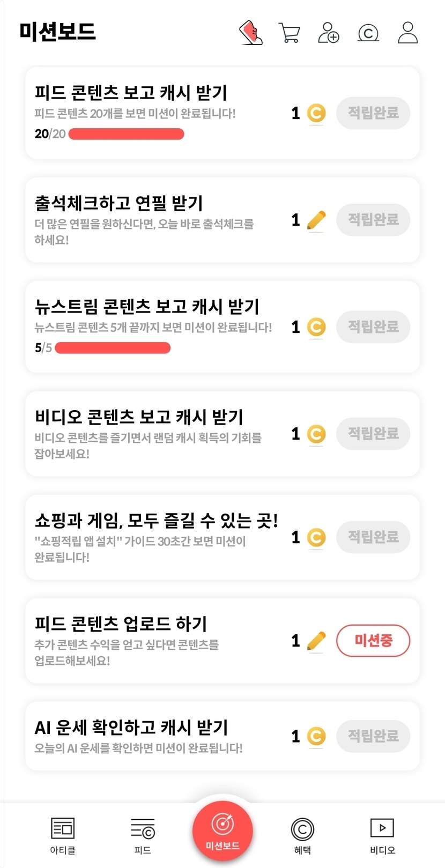Tap the add friend icon
The width and height of the screenshot is (445, 868).
(328, 33)
